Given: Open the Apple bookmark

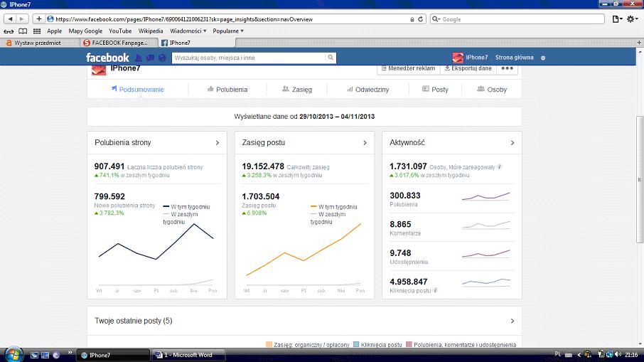Looking at the screenshot, I should pos(54,31).
